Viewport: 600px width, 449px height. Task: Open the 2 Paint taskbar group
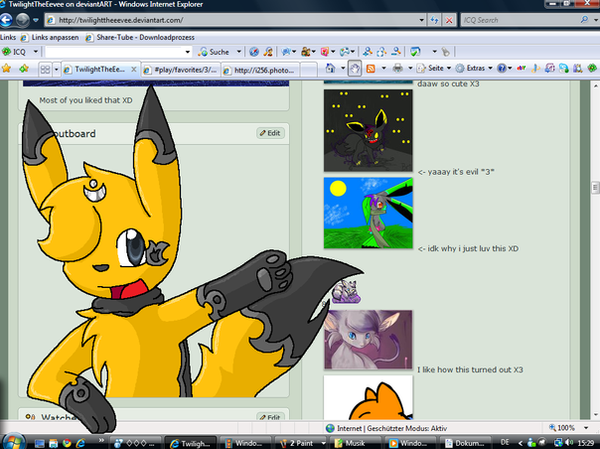click(301, 443)
